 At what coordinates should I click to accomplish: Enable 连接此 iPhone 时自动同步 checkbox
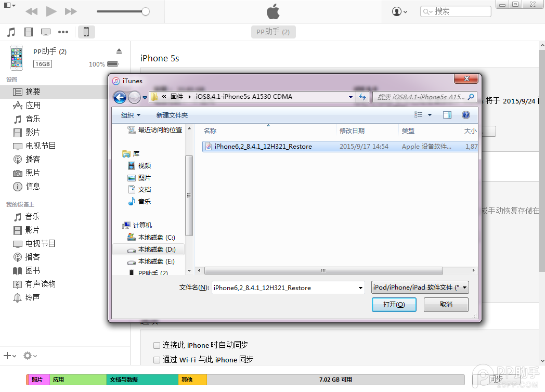tap(157, 345)
